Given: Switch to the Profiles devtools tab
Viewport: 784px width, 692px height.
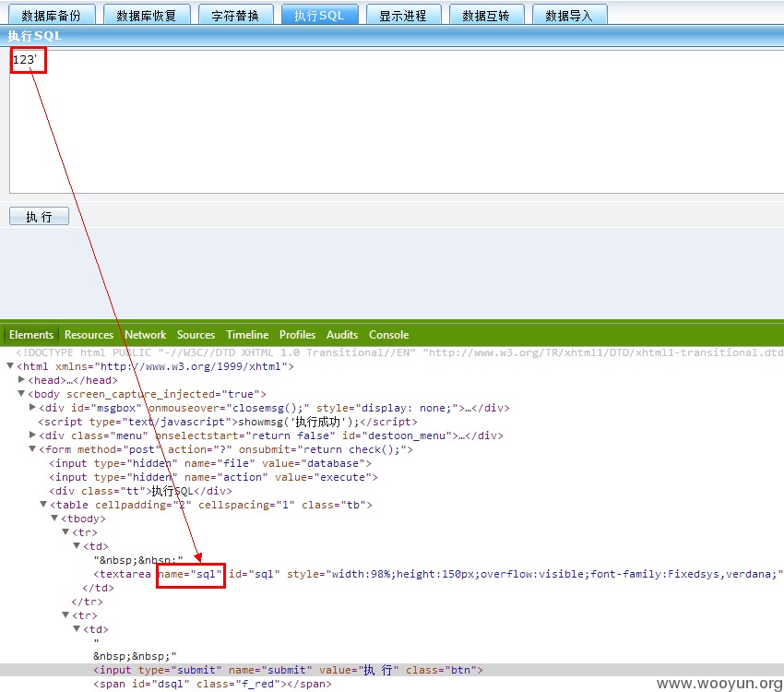Looking at the screenshot, I should click(298, 335).
